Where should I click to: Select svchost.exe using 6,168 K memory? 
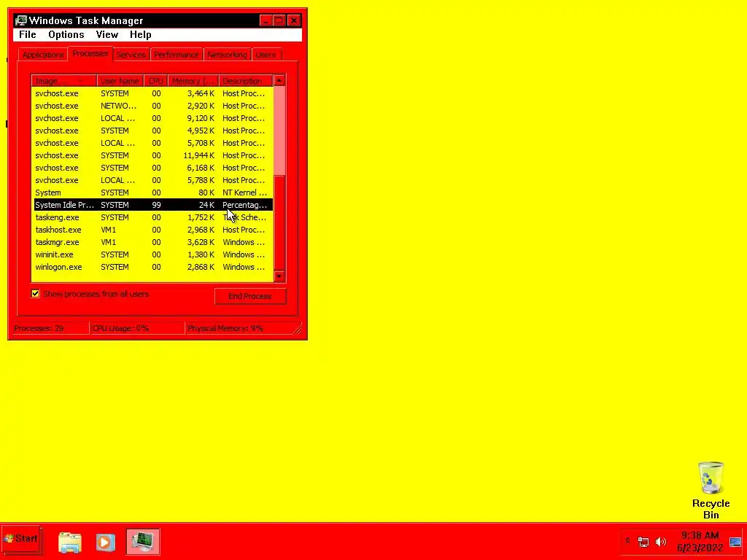point(152,168)
